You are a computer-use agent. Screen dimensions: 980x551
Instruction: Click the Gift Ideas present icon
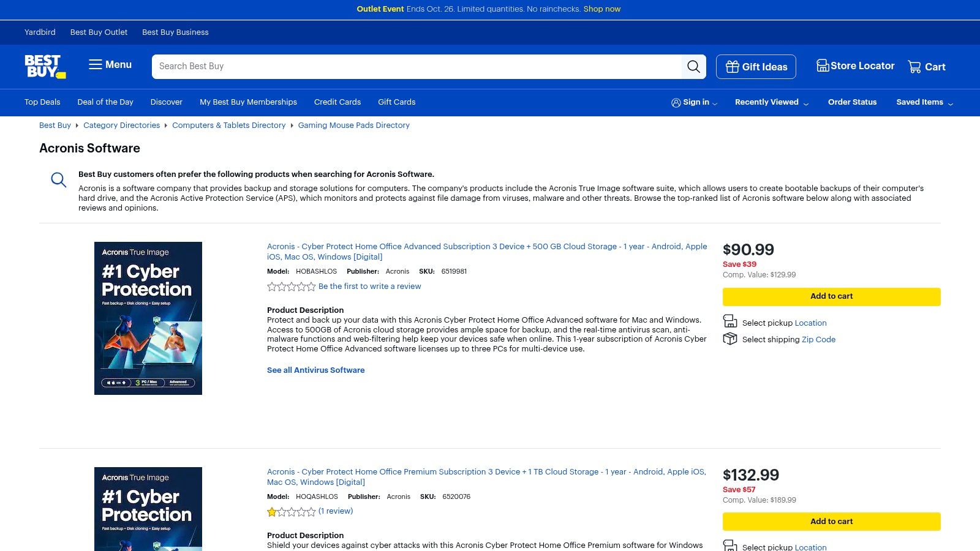[733, 67]
